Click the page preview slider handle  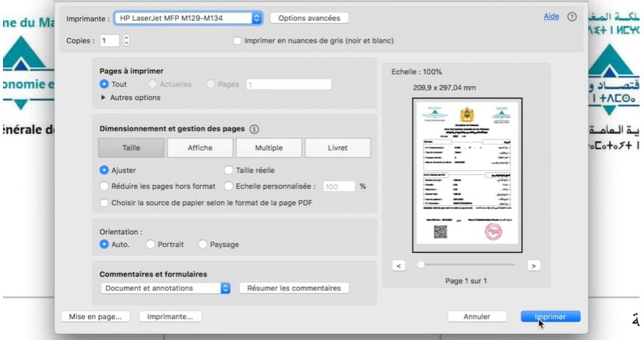[x=421, y=265]
